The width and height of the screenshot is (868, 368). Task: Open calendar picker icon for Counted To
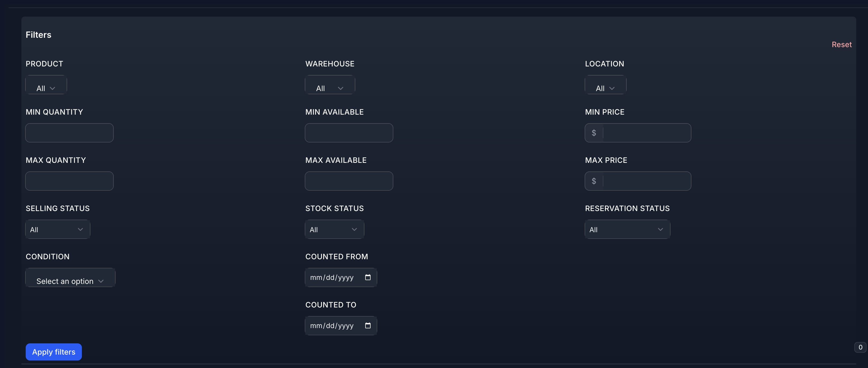tap(368, 325)
